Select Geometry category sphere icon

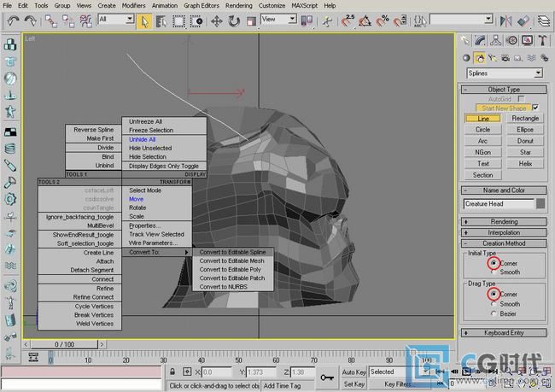(x=466, y=58)
